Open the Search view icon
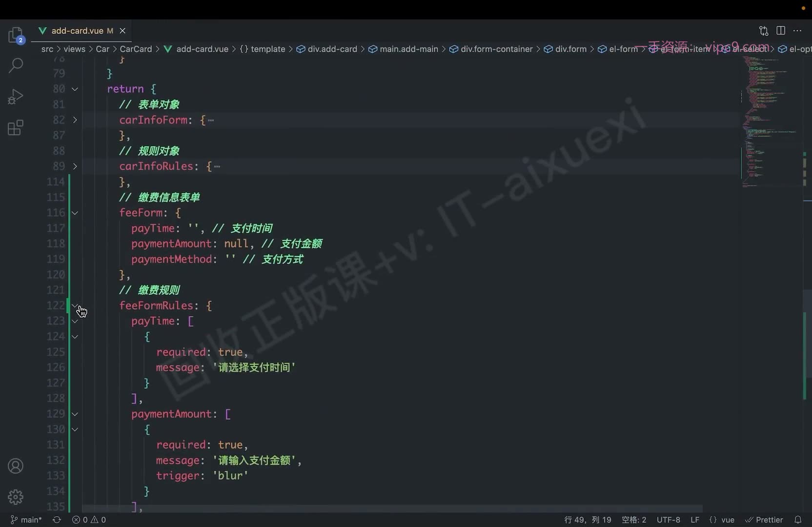 (x=16, y=65)
